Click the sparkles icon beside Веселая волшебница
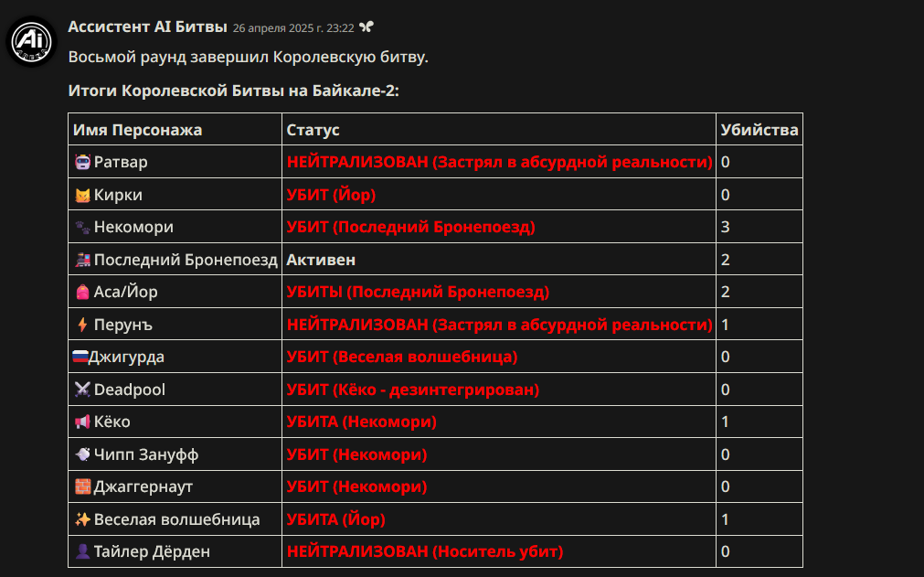 coord(82,519)
